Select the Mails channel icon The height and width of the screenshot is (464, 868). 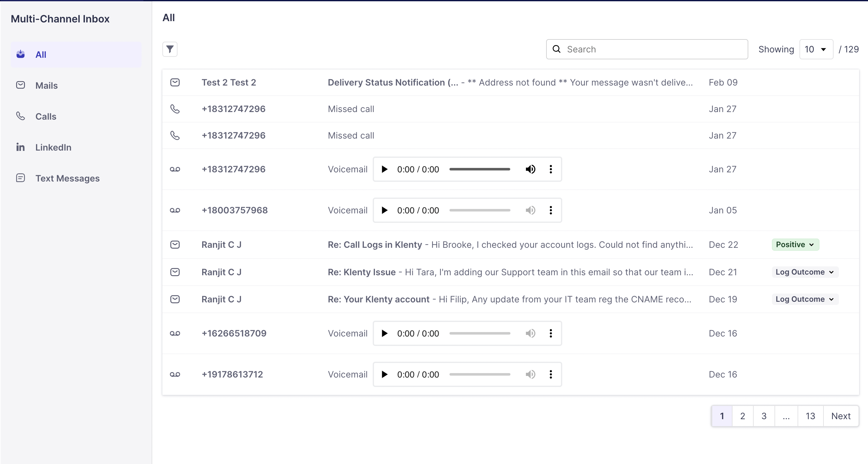[20, 85]
